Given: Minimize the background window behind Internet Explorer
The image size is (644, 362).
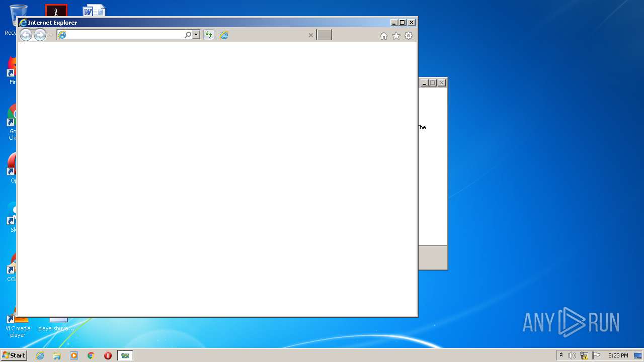Looking at the screenshot, I should click(424, 83).
